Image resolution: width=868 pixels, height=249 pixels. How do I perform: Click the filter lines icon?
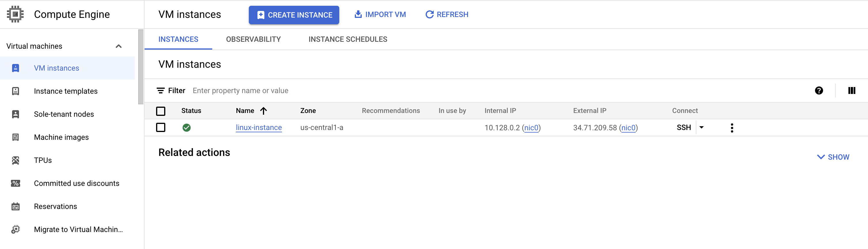click(x=160, y=90)
